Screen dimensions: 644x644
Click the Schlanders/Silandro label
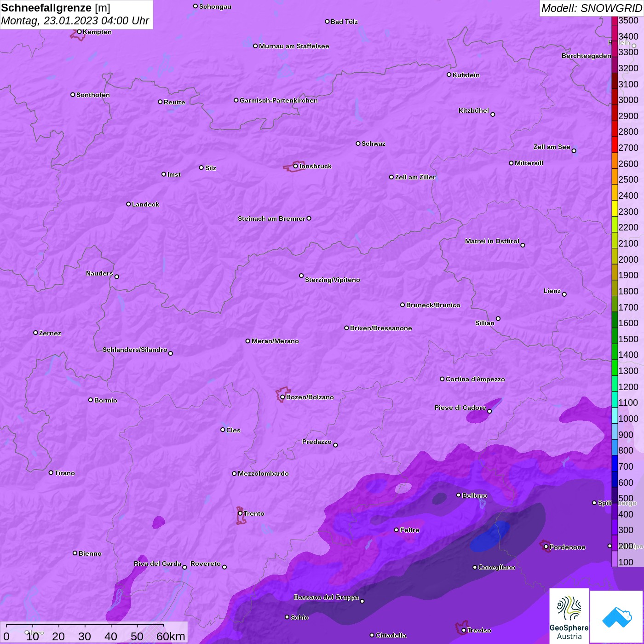point(135,350)
